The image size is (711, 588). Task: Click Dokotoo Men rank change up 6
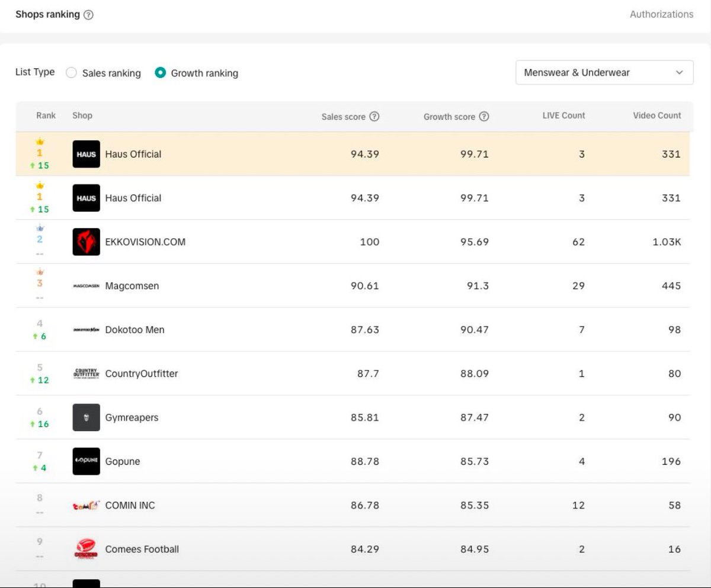40,336
